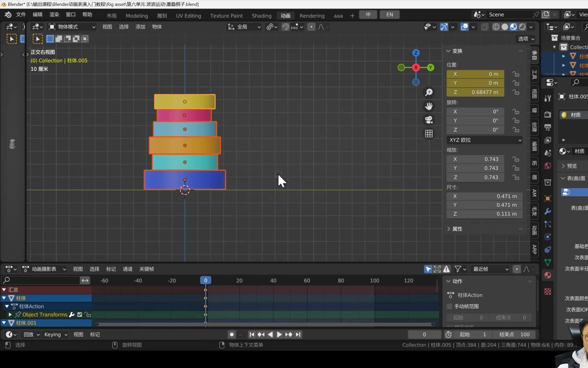Select the pan view hand icon
588x368 pixels.
pos(429,106)
